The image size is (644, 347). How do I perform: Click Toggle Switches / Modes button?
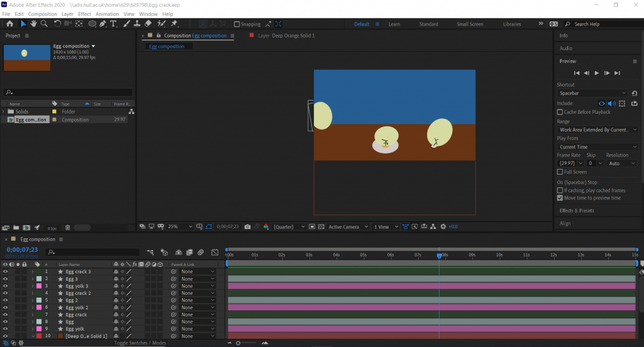click(x=140, y=343)
